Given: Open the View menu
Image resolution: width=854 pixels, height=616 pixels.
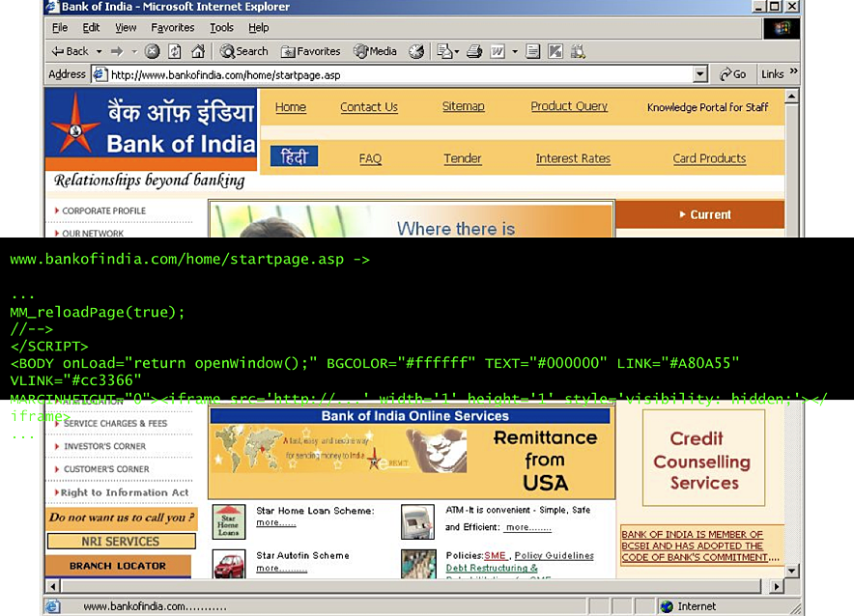Looking at the screenshot, I should click(x=126, y=28).
